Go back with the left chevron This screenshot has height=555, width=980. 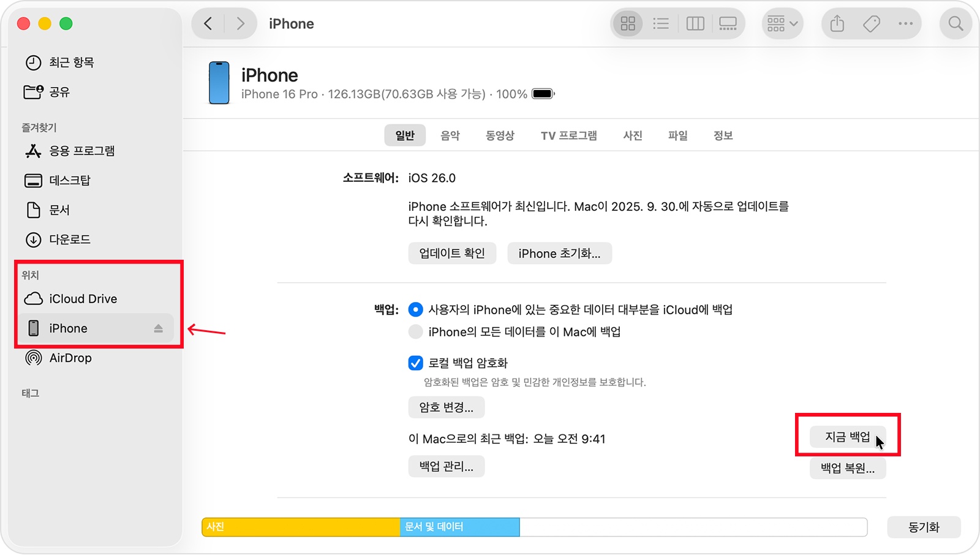(208, 24)
